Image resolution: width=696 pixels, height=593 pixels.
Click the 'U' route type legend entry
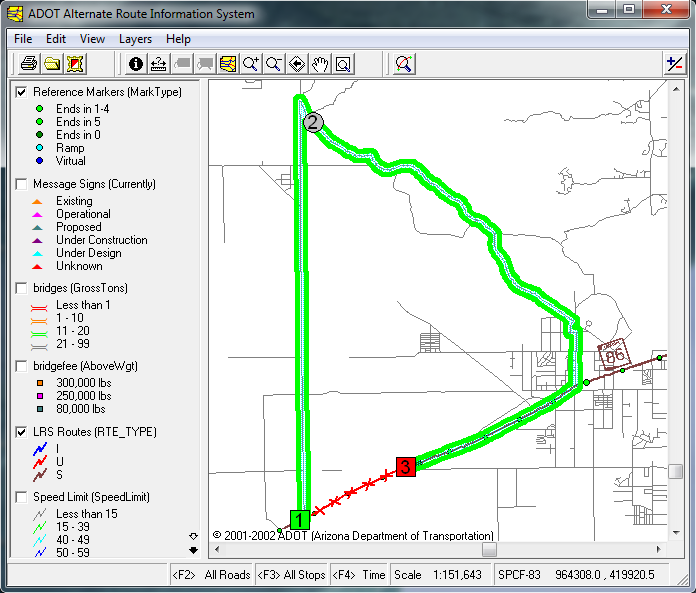tap(59, 462)
